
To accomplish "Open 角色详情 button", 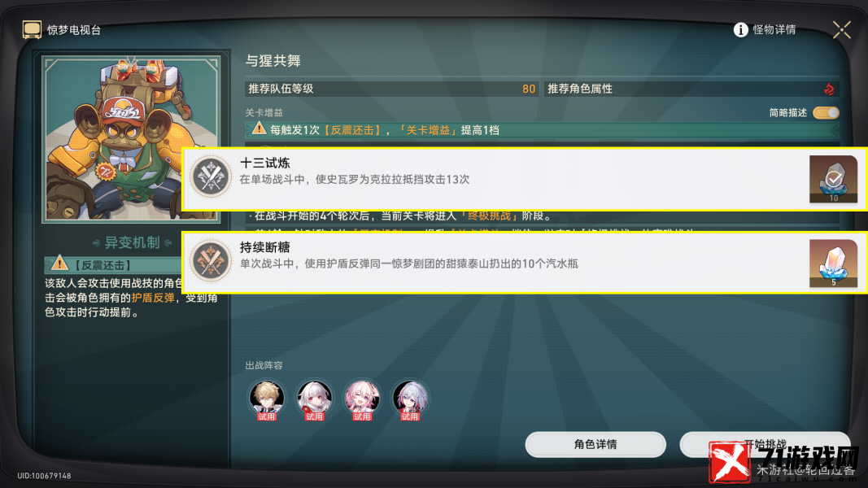I will click(x=595, y=444).
